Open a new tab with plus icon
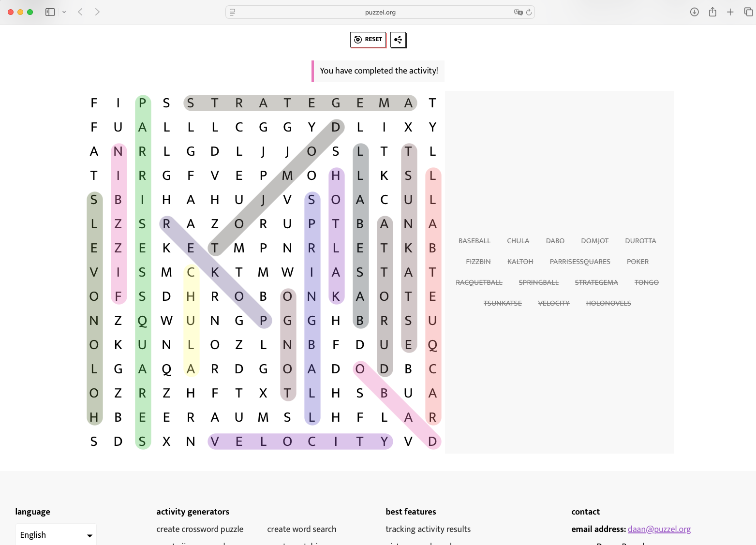The width and height of the screenshot is (756, 545). point(730,12)
